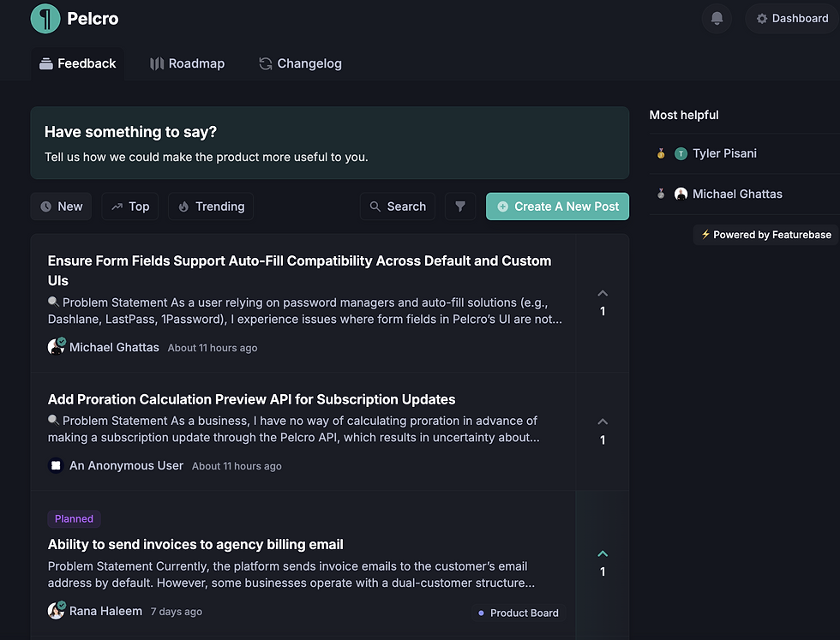Switch to the Changelog tab
The width and height of the screenshot is (840, 640).
click(300, 63)
